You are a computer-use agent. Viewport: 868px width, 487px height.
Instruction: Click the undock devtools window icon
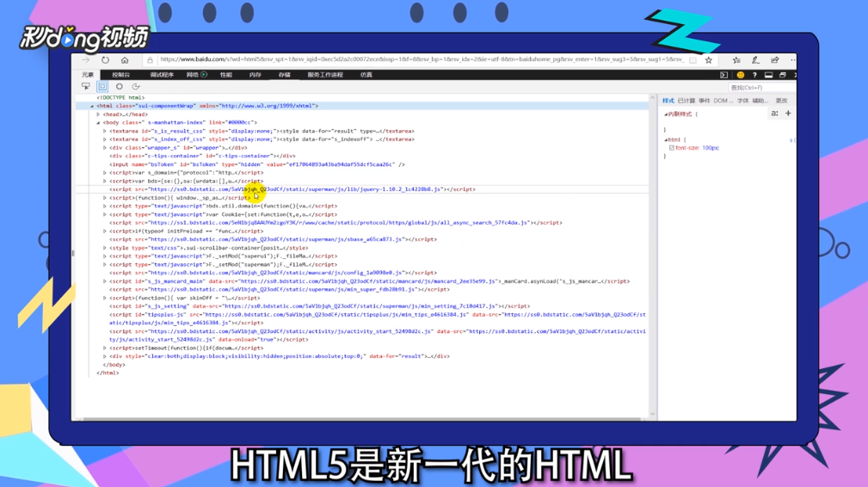[x=783, y=75]
